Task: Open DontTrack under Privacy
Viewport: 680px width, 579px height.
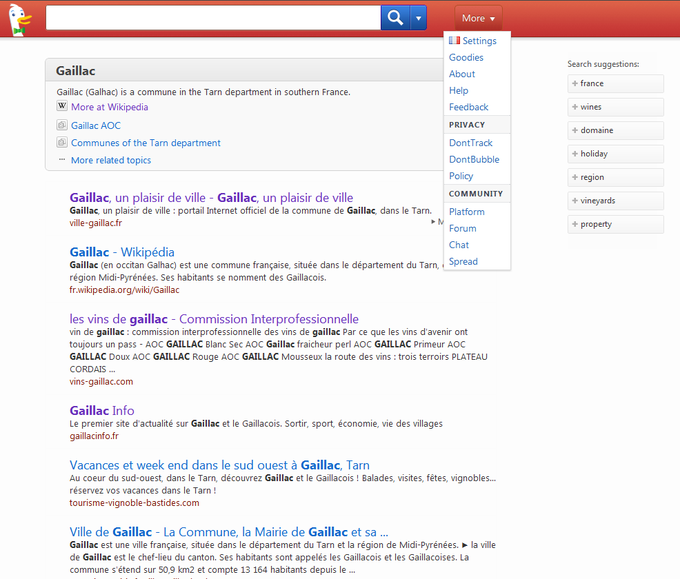Action: pyautogui.click(x=471, y=143)
